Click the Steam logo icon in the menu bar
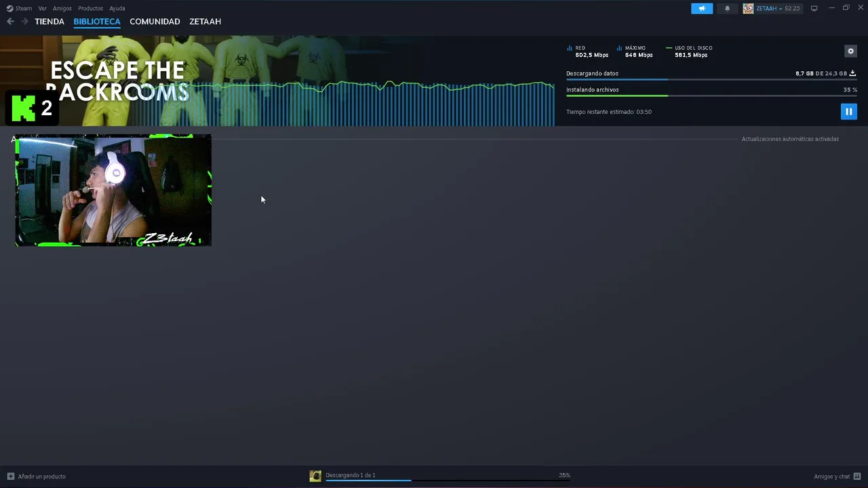 9,8
